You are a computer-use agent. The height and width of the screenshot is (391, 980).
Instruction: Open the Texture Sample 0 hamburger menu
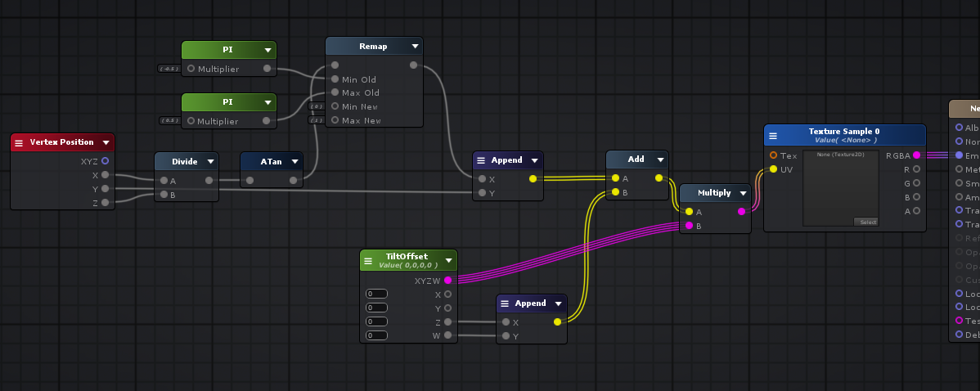tap(772, 135)
